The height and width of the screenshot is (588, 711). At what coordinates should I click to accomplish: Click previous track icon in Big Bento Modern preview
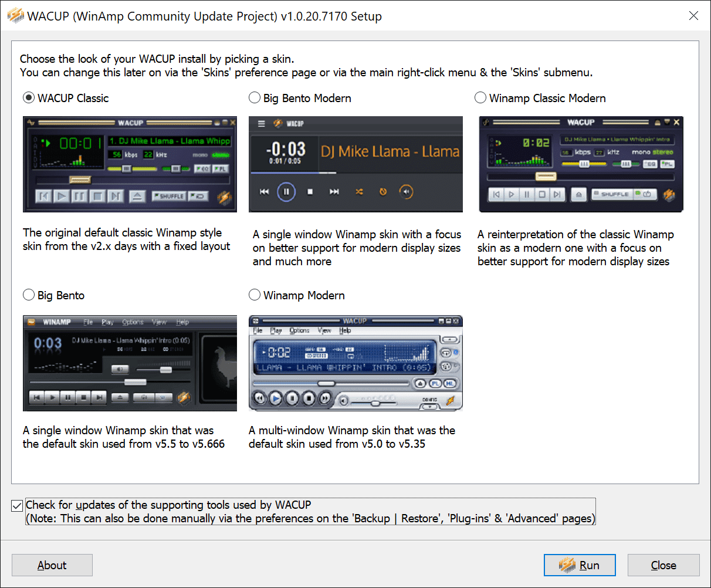(265, 191)
